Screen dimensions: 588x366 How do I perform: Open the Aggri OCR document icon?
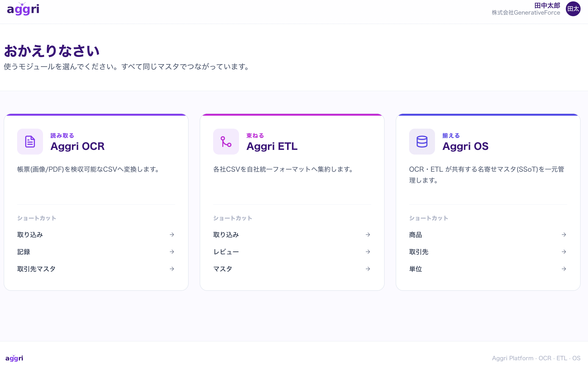pyautogui.click(x=30, y=142)
